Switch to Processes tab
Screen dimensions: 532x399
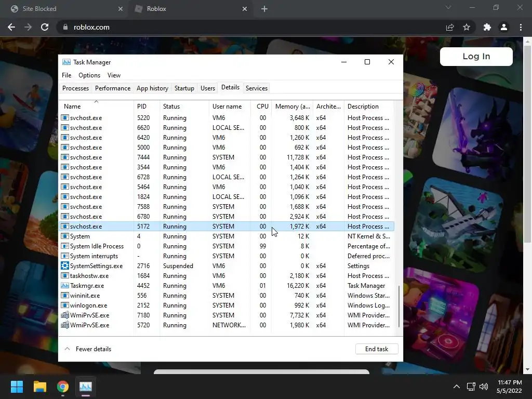click(x=75, y=88)
